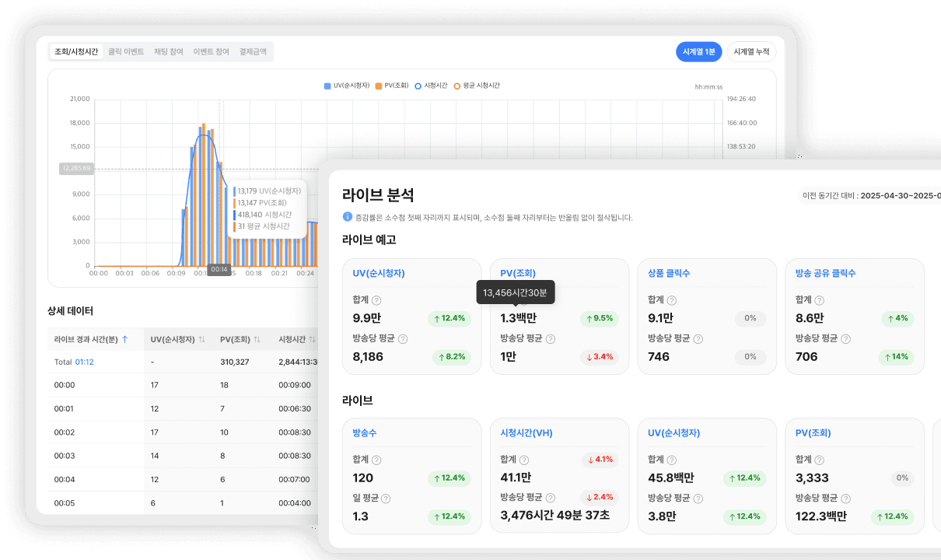
Task: Switch to the 채팅 참여 tab
Action: [x=170, y=51]
